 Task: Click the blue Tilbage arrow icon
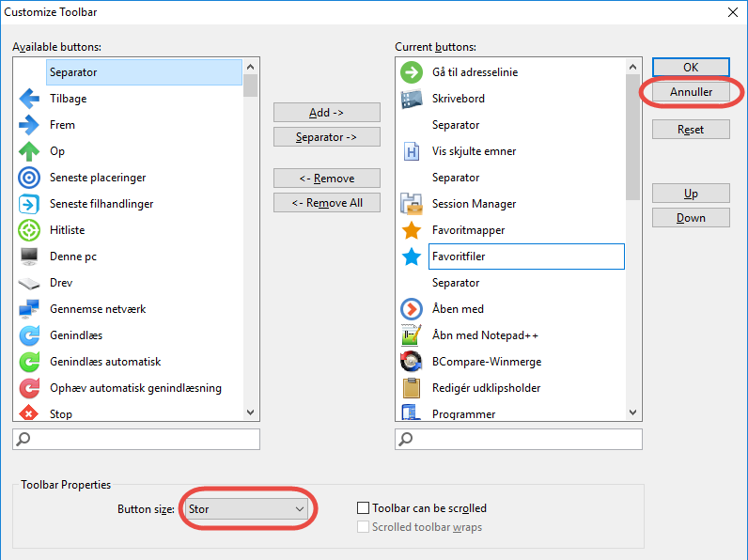pos(29,99)
